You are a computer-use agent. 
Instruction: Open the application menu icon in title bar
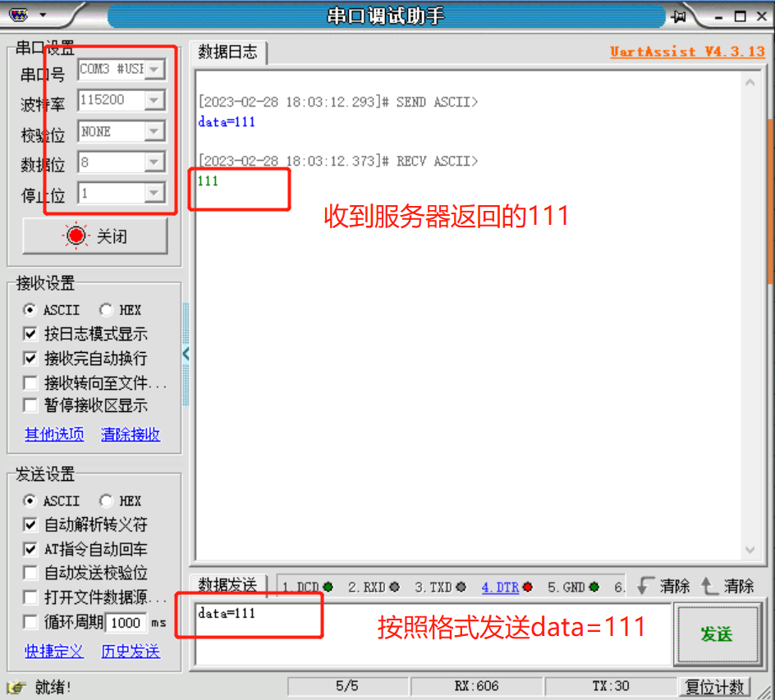pyautogui.click(x=19, y=15)
